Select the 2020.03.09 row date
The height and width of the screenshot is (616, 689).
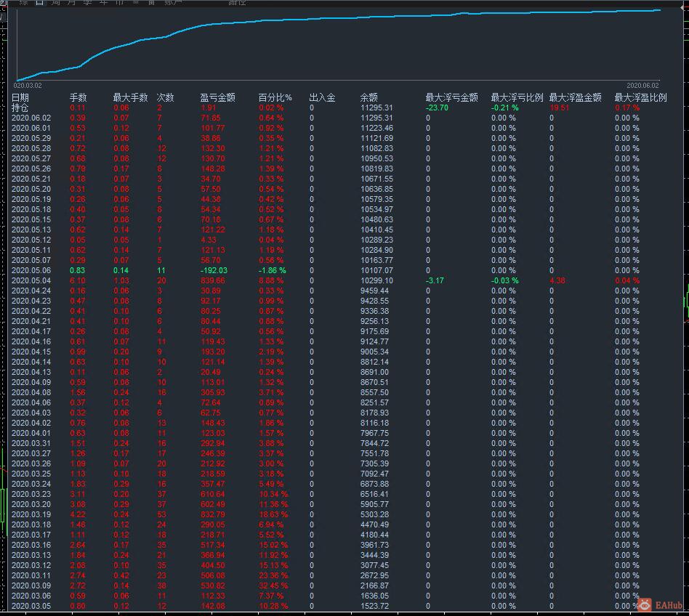tap(31, 585)
